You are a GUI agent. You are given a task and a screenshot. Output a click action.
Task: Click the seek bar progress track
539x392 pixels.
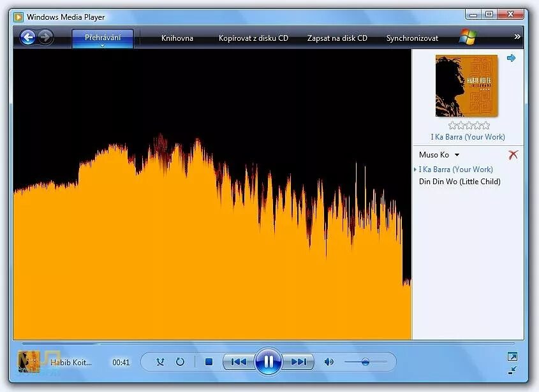[268, 343]
